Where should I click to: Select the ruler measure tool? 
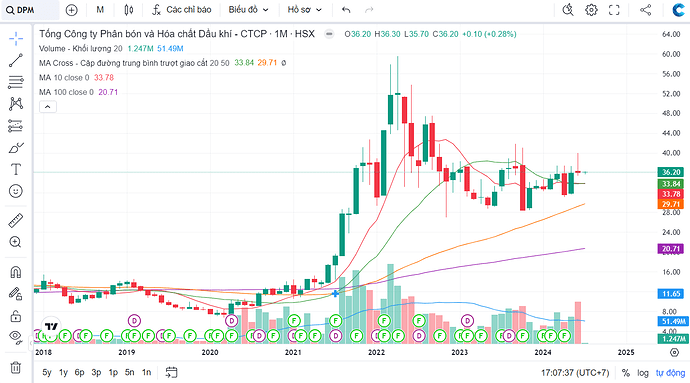tap(16, 221)
